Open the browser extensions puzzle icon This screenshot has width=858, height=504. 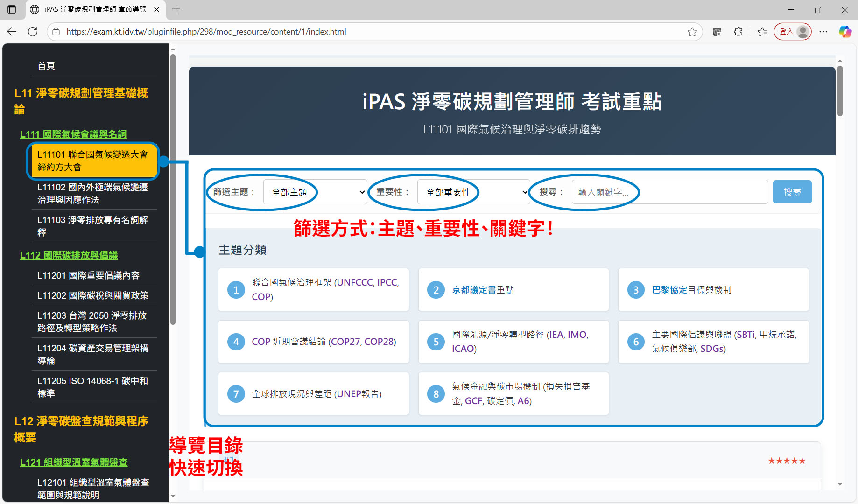click(738, 32)
